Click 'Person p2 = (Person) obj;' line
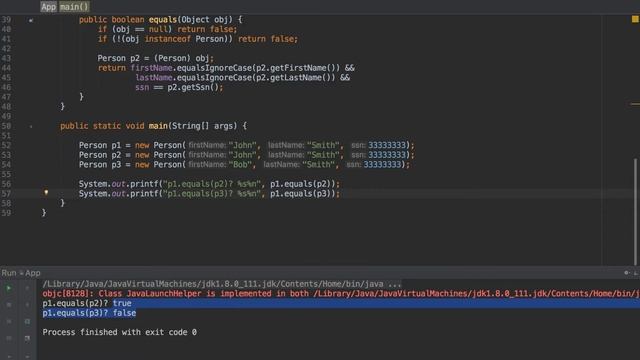 (x=155, y=58)
